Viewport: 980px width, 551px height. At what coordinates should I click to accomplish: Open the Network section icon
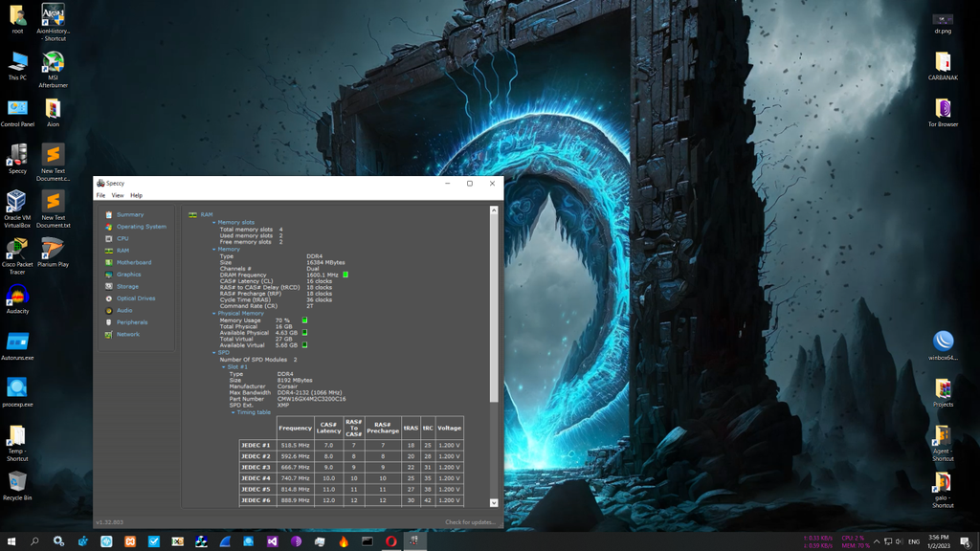pyautogui.click(x=109, y=335)
